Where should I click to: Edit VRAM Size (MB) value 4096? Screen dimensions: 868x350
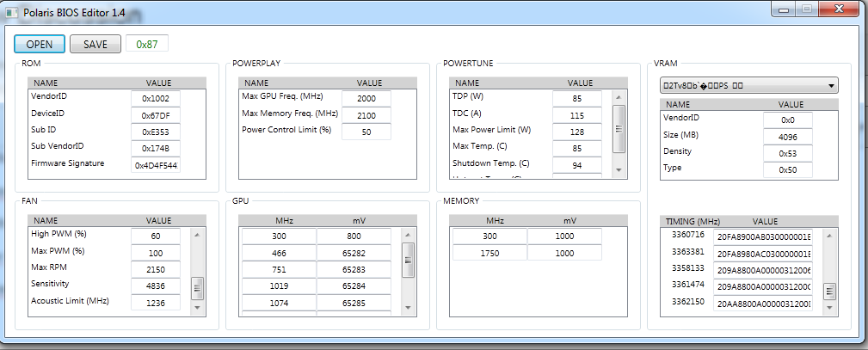[x=788, y=137]
